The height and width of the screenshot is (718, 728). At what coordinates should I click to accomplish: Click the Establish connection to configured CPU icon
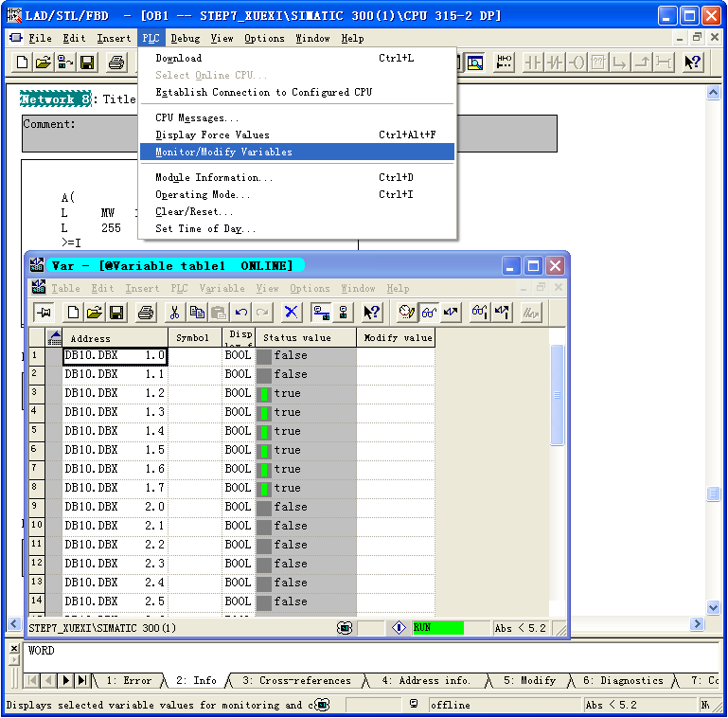[x=321, y=312]
